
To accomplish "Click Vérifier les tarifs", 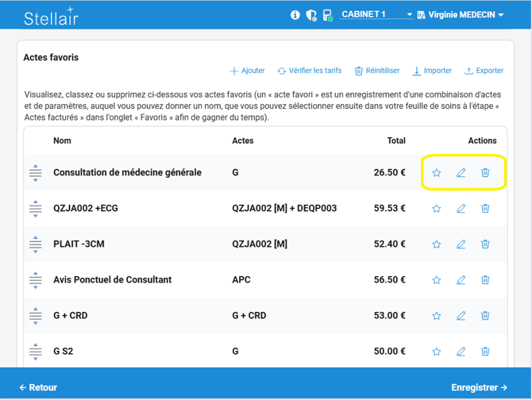I will 310,71.
